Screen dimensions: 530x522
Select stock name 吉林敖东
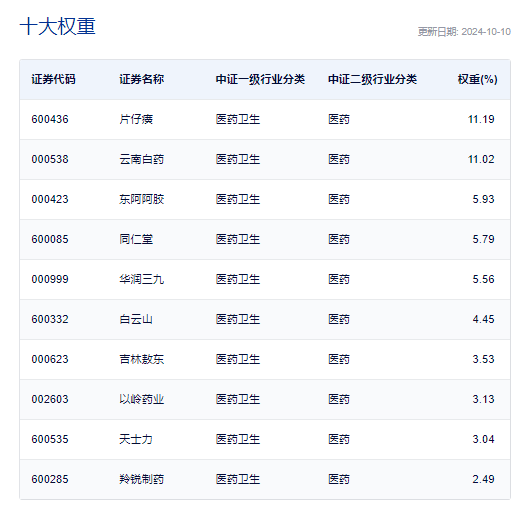[x=142, y=359]
